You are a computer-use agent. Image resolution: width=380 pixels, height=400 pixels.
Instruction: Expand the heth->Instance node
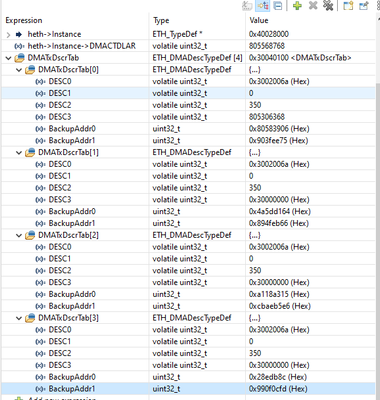[8, 34]
